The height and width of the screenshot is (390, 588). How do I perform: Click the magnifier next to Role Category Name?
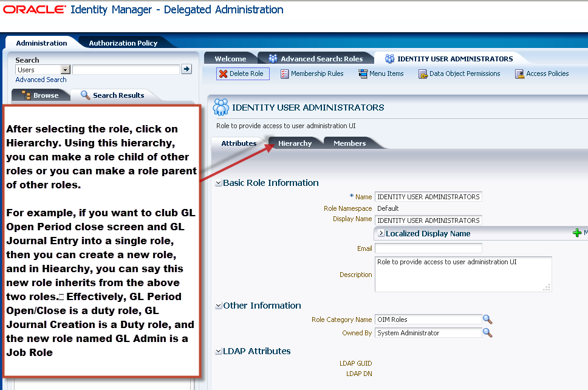(x=487, y=320)
